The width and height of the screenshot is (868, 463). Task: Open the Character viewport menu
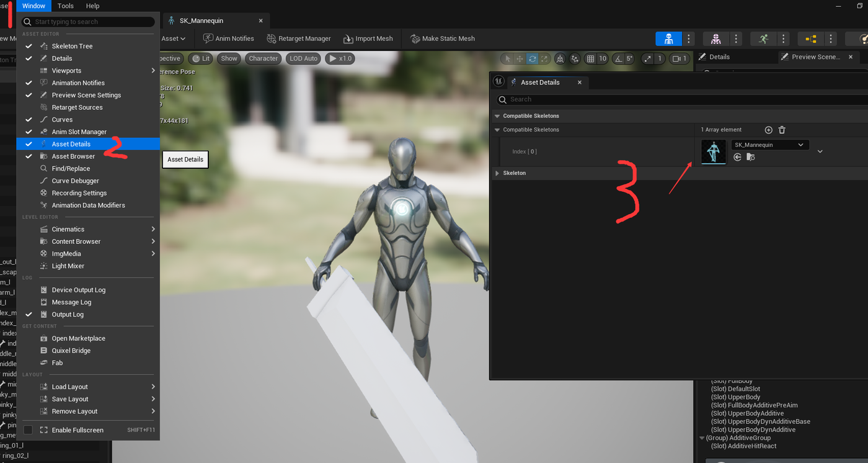pyautogui.click(x=263, y=58)
